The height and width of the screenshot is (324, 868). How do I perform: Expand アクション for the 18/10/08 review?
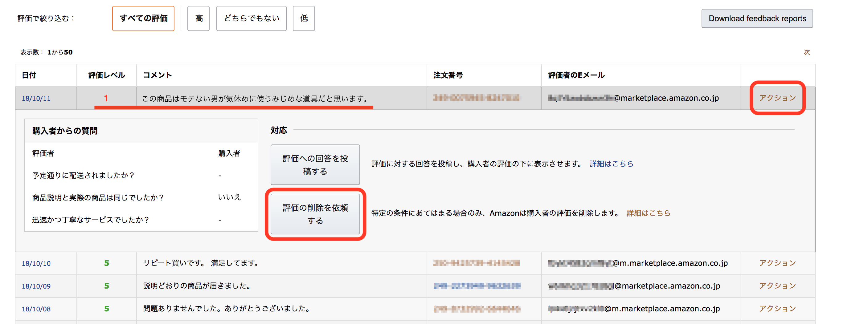[777, 309]
